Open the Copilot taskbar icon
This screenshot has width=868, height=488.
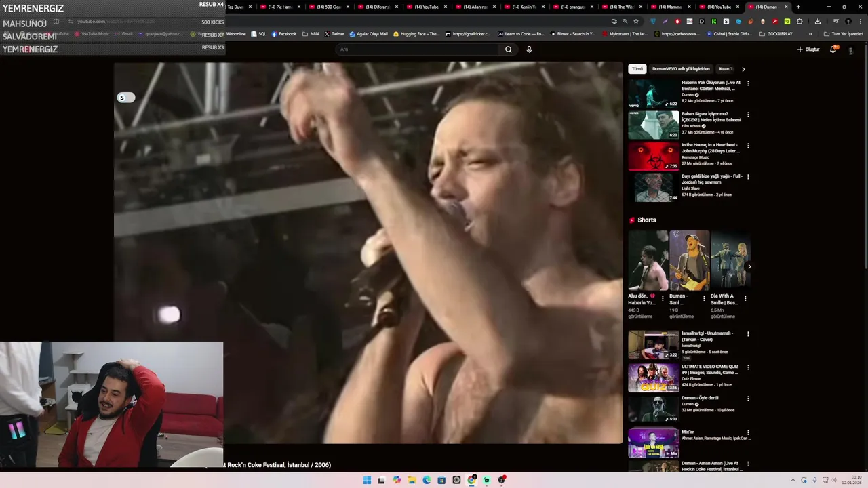tap(397, 480)
